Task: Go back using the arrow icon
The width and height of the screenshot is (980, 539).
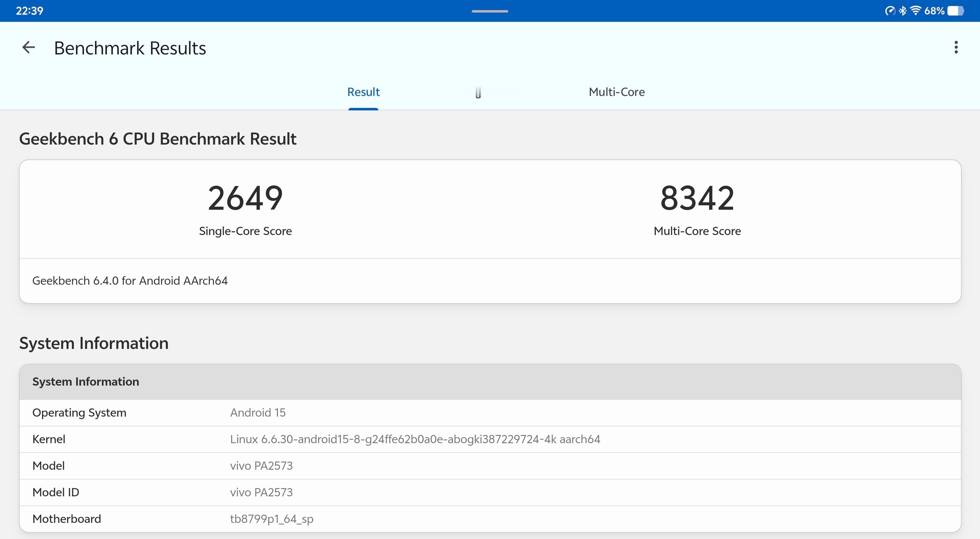Action: [28, 47]
